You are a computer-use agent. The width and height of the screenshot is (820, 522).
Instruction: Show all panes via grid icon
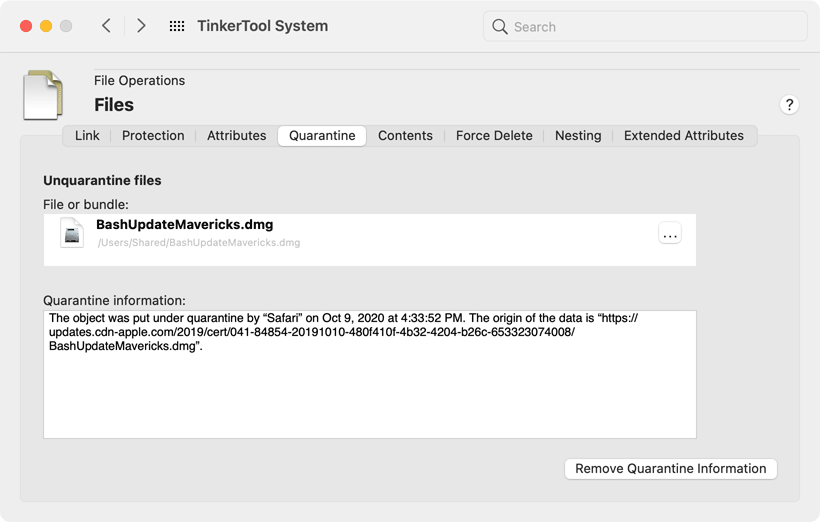pyautogui.click(x=177, y=26)
